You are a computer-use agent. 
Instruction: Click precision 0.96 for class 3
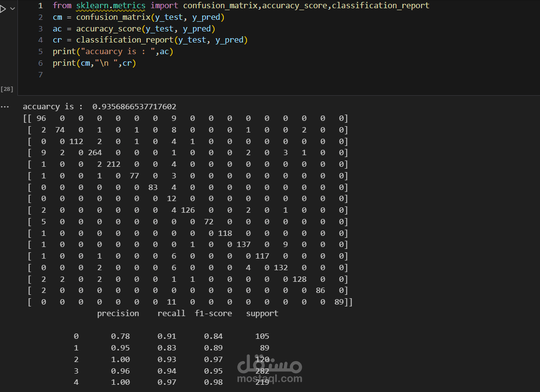tap(120, 371)
